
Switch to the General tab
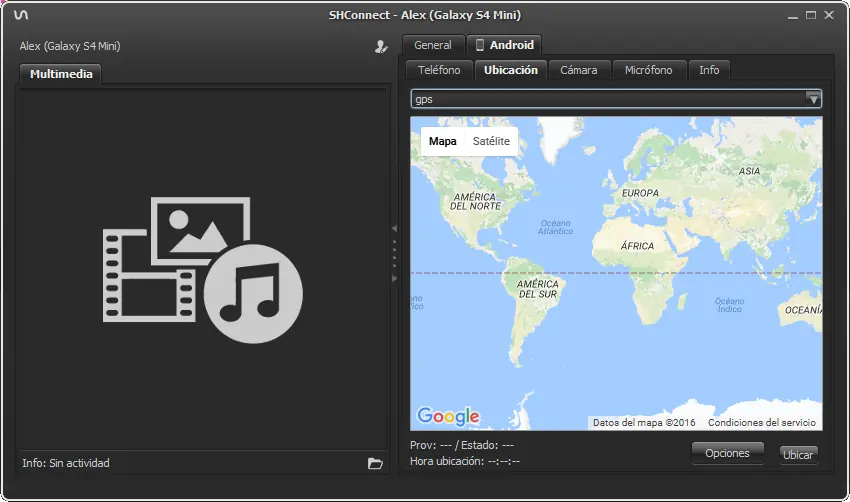click(x=433, y=45)
